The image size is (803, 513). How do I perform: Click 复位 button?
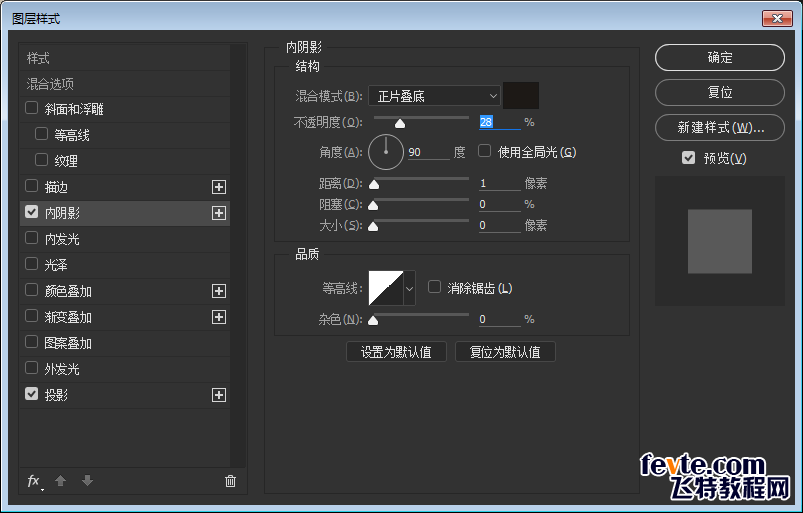click(720, 92)
